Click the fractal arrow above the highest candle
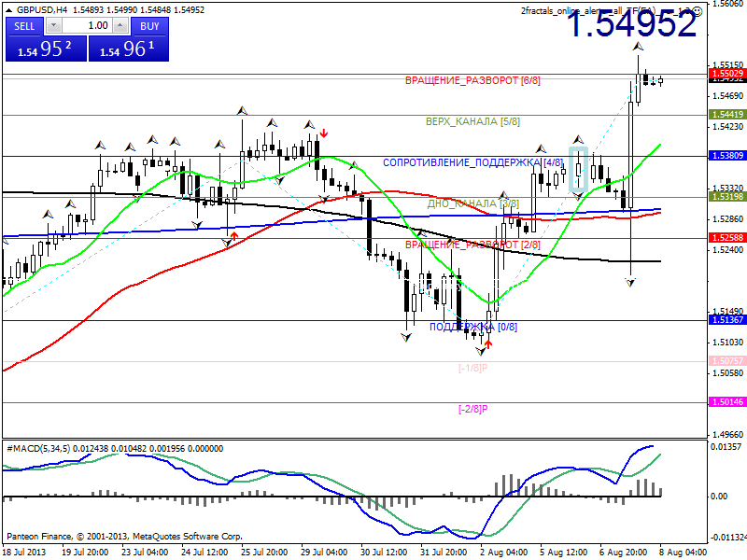 (x=639, y=46)
